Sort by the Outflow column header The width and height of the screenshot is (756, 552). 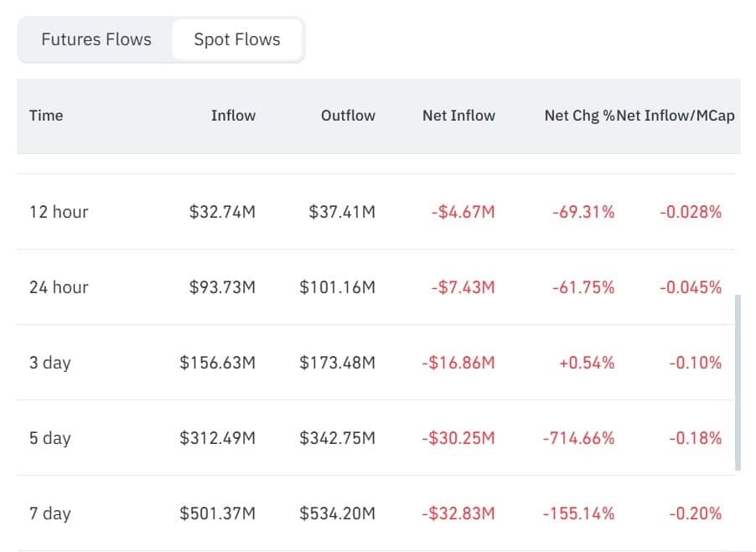pos(348,116)
